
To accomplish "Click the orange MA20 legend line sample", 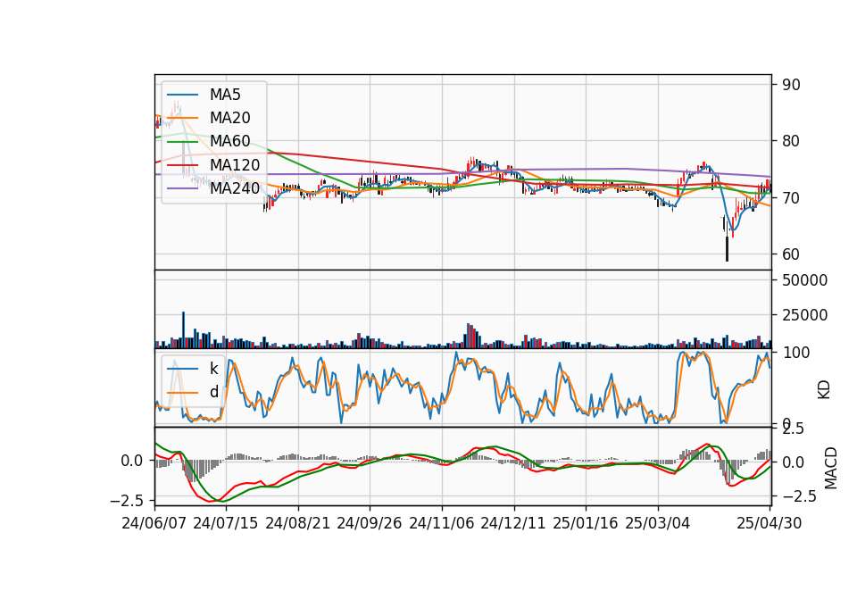I will click(182, 118).
